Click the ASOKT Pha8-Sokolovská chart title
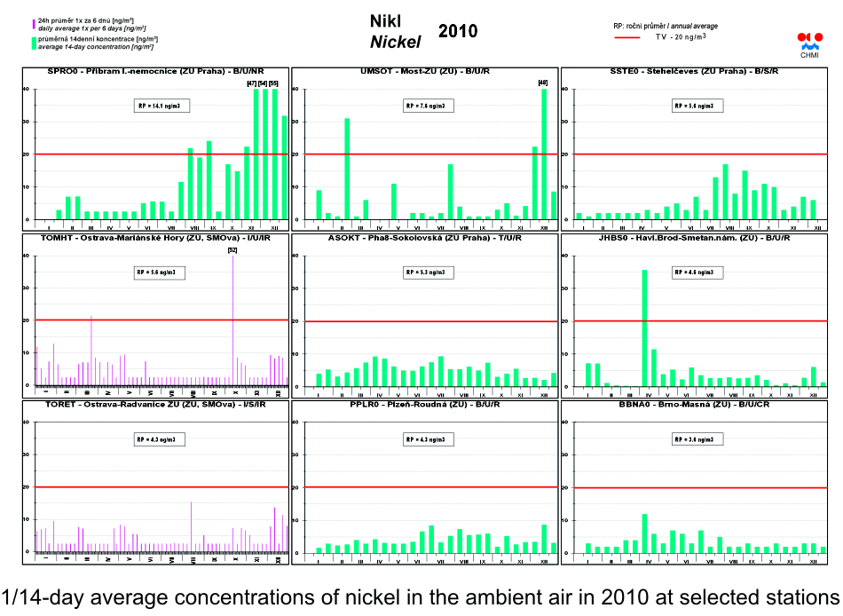Screen dimensions: 843x616 tap(425, 238)
